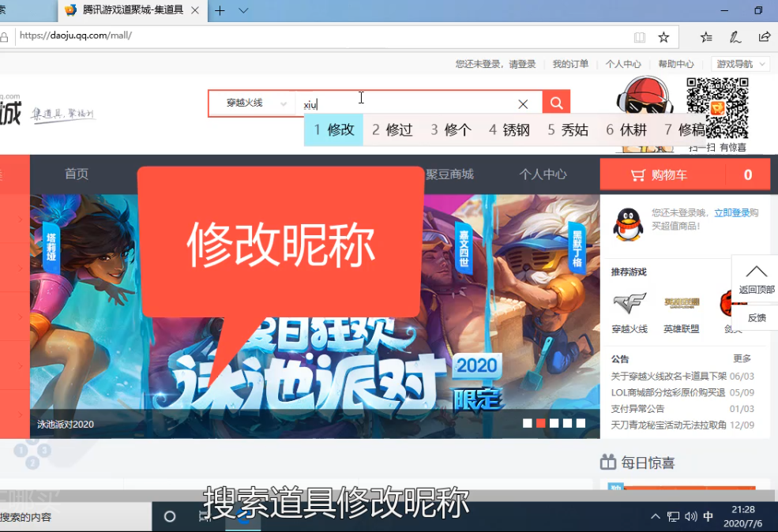Open notice LOL商城部分炫彩原价购买退

tap(668, 392)
